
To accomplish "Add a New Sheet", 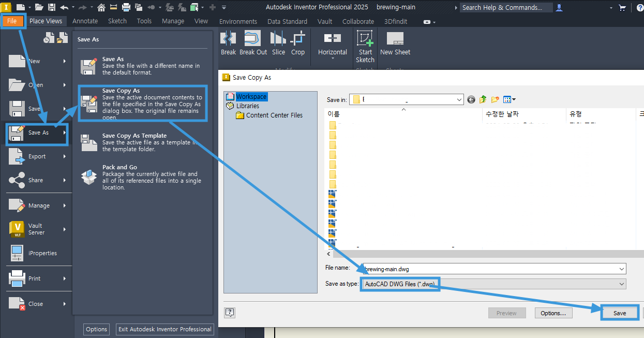I will 395,42.
